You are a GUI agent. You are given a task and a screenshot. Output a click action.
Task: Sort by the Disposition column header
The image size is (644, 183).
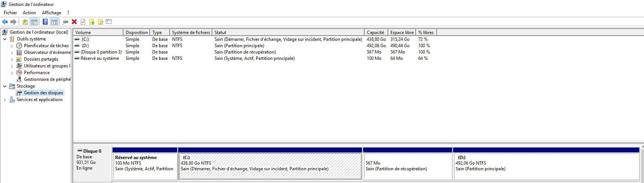[137, 33]
